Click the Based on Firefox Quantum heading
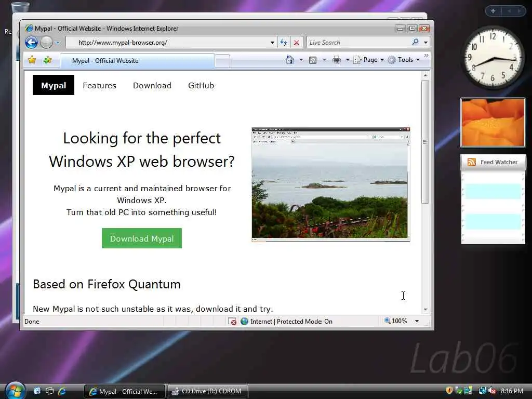Image resolution: width=532 pixels, height=399 pixels. pyautogui.click(x=107, y=284)
